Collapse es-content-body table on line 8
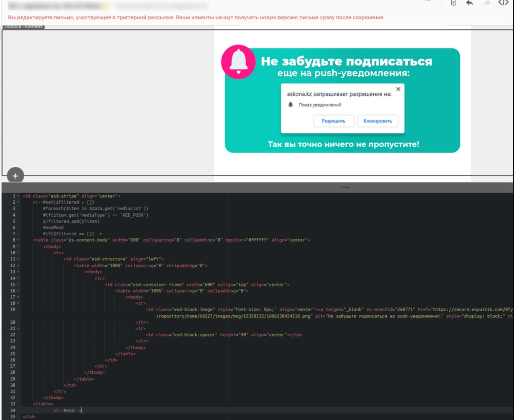This screenshot has width=514, height=420. (x=18, y=240)
